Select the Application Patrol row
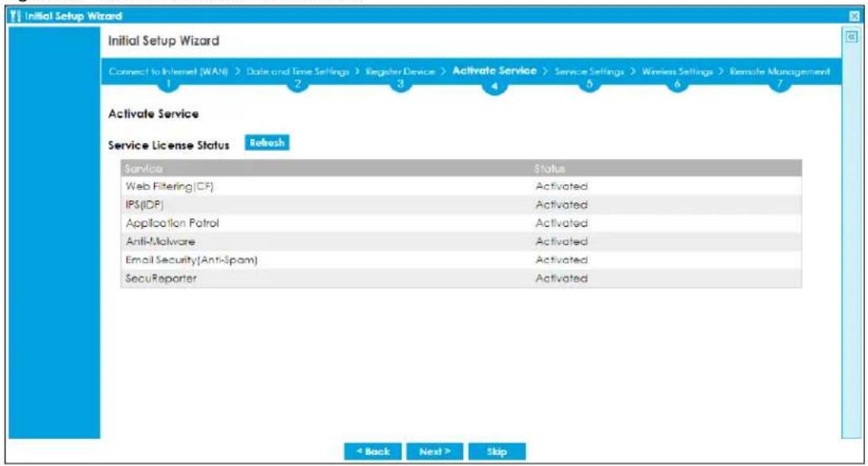The height and width of the screenshot is (466, 868). pos(461,223)
